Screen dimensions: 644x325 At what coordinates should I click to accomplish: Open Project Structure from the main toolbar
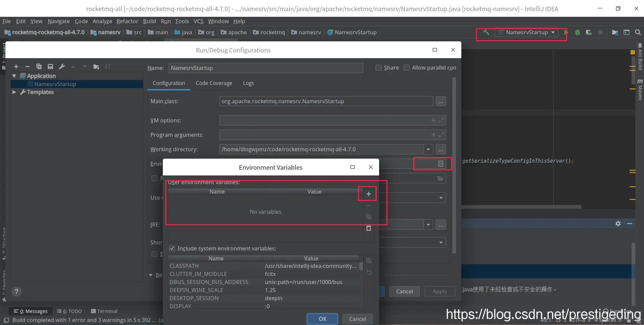615,32
